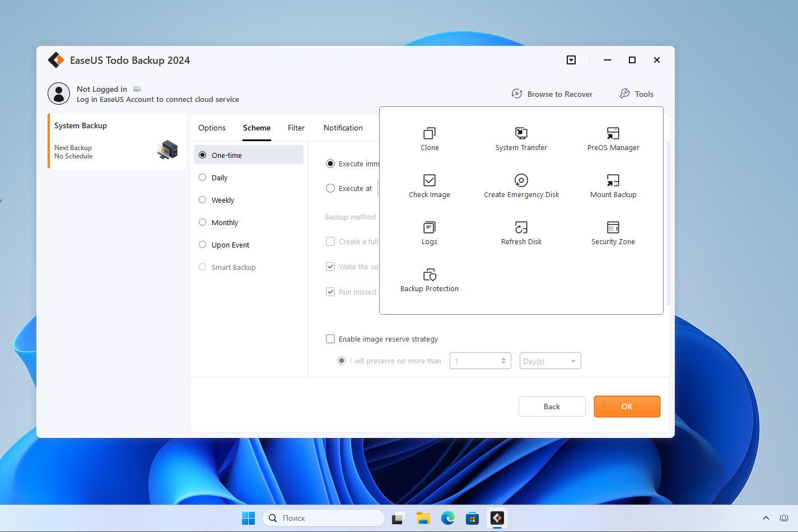Open Create Emergency Disk tool
Screen dimensions: 798x532
tap(521, 186)
